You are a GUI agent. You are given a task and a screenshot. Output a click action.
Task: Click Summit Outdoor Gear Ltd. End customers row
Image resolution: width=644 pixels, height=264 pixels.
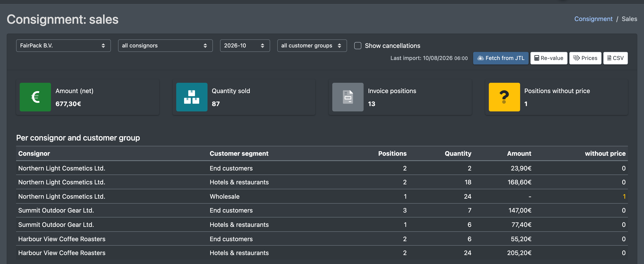click(322, 211)
